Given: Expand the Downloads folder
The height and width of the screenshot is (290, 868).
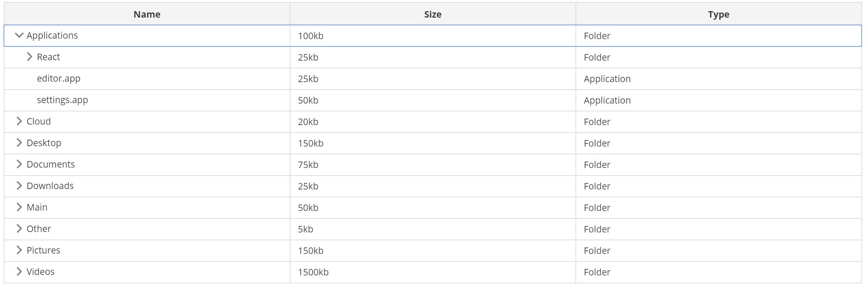Looking at the screenshot, I should pos(19,186).
